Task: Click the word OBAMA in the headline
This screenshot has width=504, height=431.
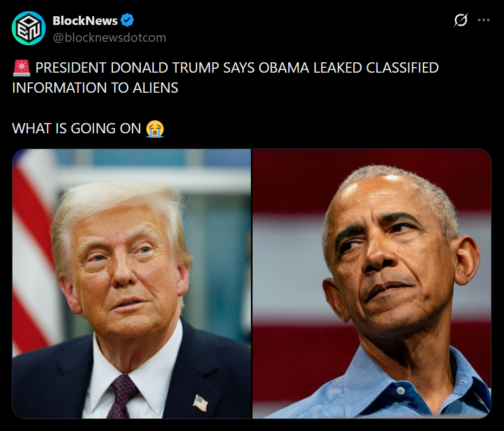Action: point(284,68)
